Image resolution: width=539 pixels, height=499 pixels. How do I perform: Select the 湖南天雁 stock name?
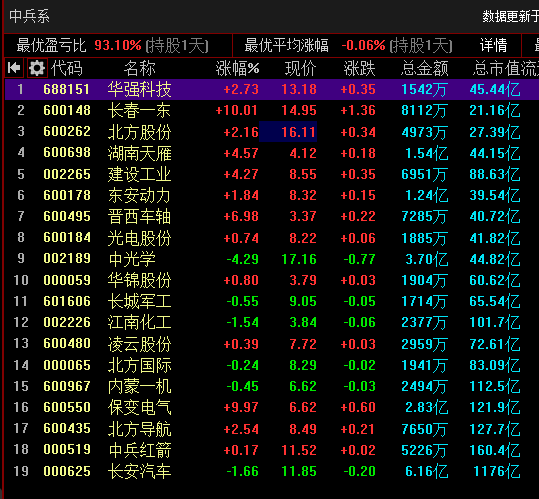click(140, 153)
